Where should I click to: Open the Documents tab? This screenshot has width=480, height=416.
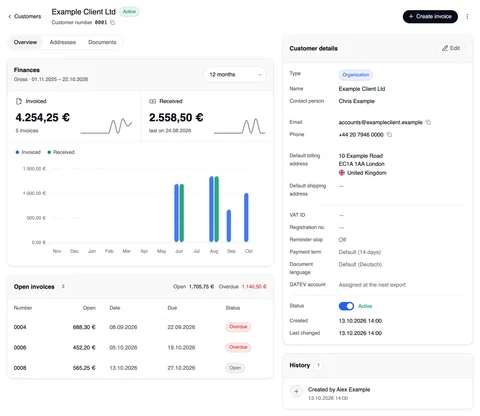pos(102,42)
